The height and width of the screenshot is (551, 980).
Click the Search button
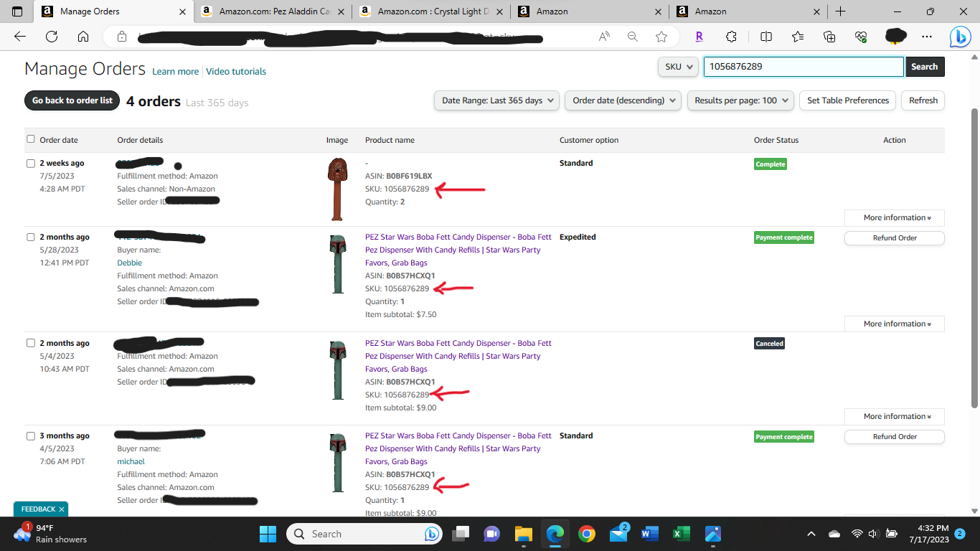click(x=925, y=67)
